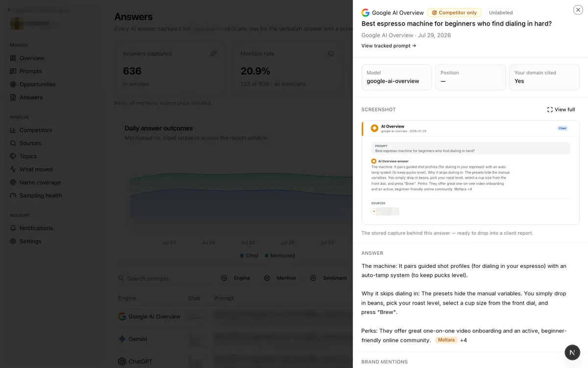
Task: Click the ChatGPT logo icon in table
Action: [122, 362]
